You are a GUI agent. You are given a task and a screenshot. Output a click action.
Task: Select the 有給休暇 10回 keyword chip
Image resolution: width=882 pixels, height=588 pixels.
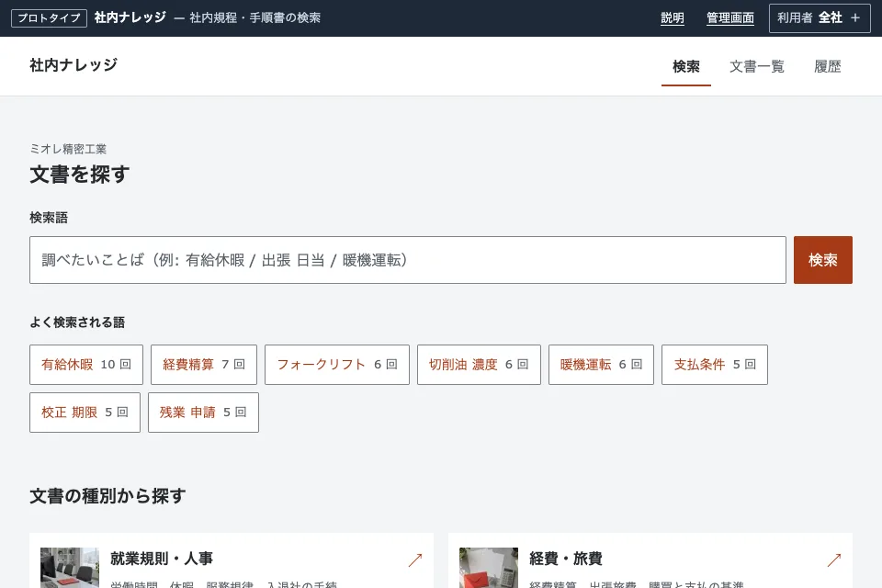pos(86,365)
